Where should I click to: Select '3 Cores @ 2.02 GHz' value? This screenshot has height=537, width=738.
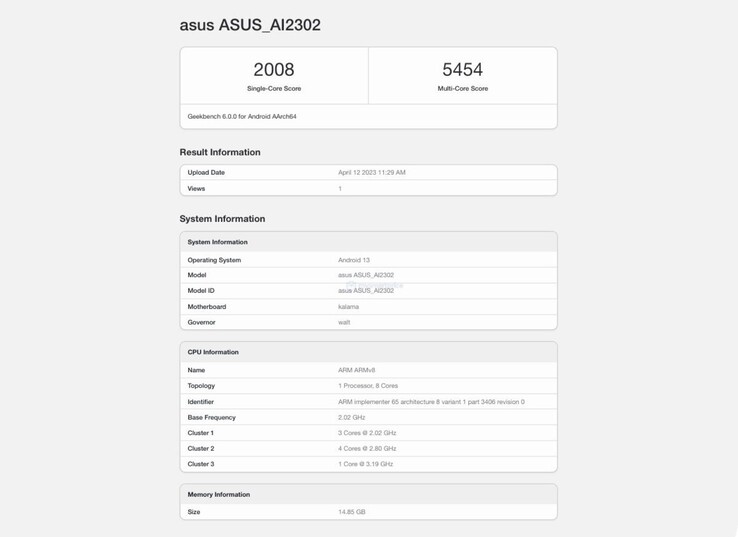tap(367, 433)
